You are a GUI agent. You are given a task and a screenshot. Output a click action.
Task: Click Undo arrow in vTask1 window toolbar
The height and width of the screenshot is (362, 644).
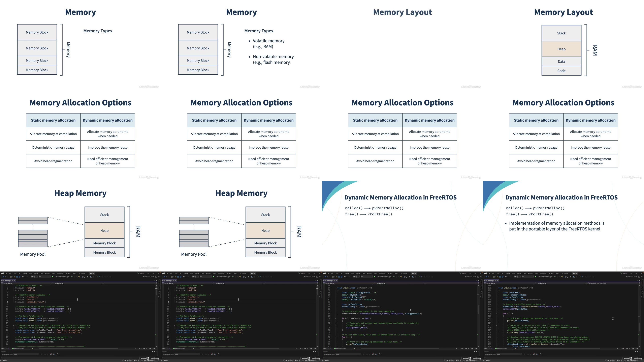point(345,277)
